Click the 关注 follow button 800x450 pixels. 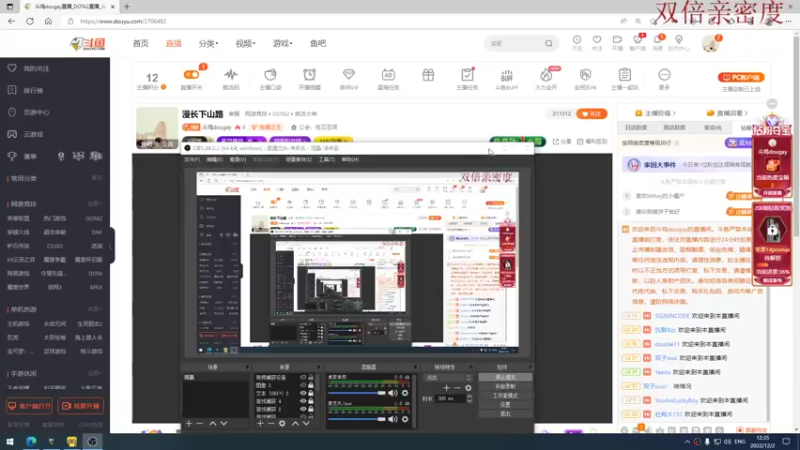(592, 114)
